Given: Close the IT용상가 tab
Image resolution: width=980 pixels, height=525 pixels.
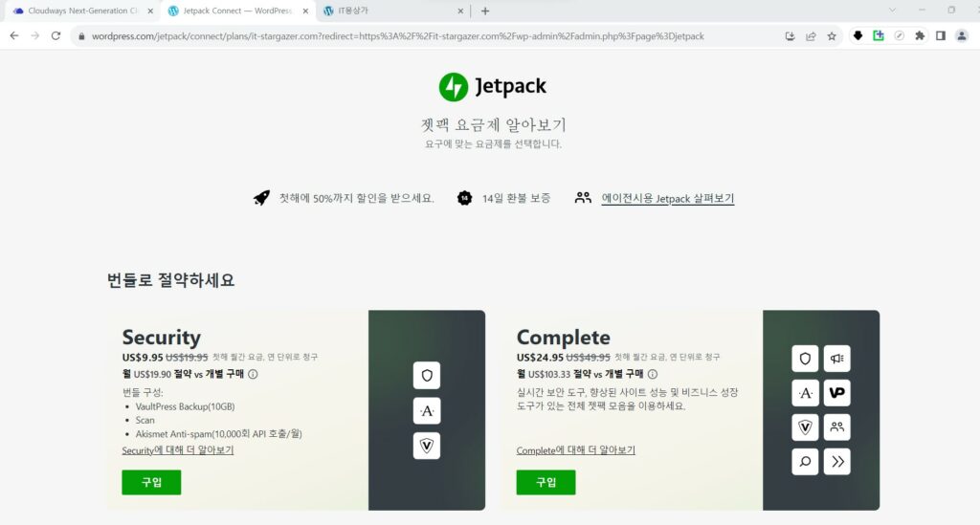Looking at the screenshot, I should coord(460,11).
